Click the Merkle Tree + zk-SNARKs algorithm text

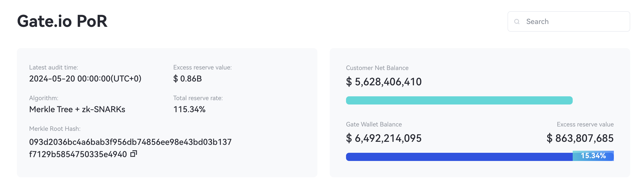77,109
